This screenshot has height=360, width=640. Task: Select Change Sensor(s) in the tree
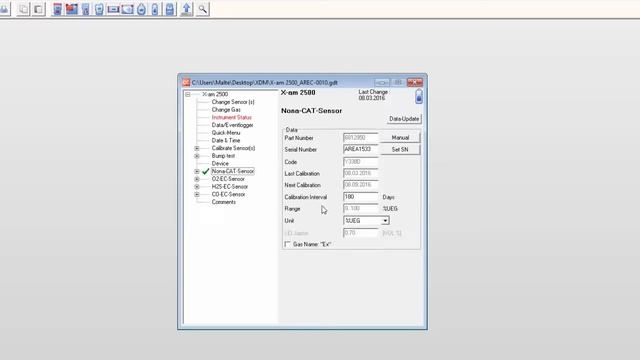(x=233, y=102)
